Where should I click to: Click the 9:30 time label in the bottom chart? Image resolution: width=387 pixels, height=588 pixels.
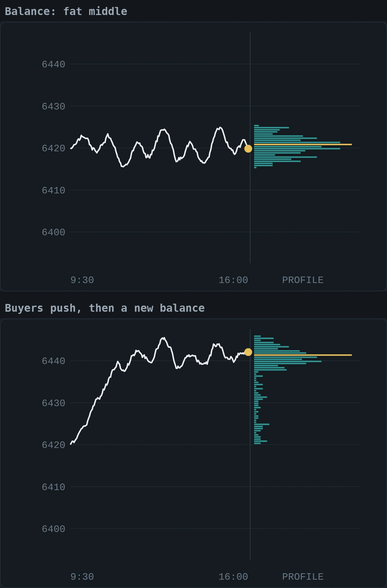pyautogui.click(x=82, y=577)
